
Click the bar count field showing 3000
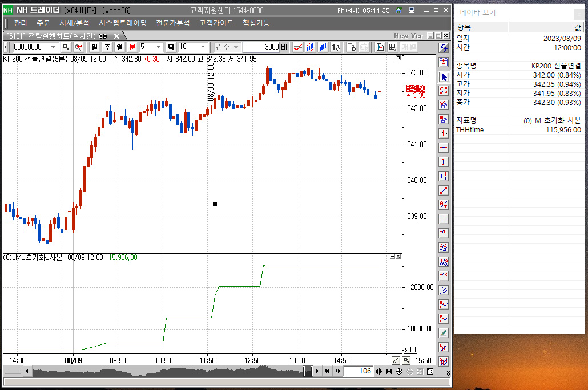pyautogui.click(x=265, y=47)
